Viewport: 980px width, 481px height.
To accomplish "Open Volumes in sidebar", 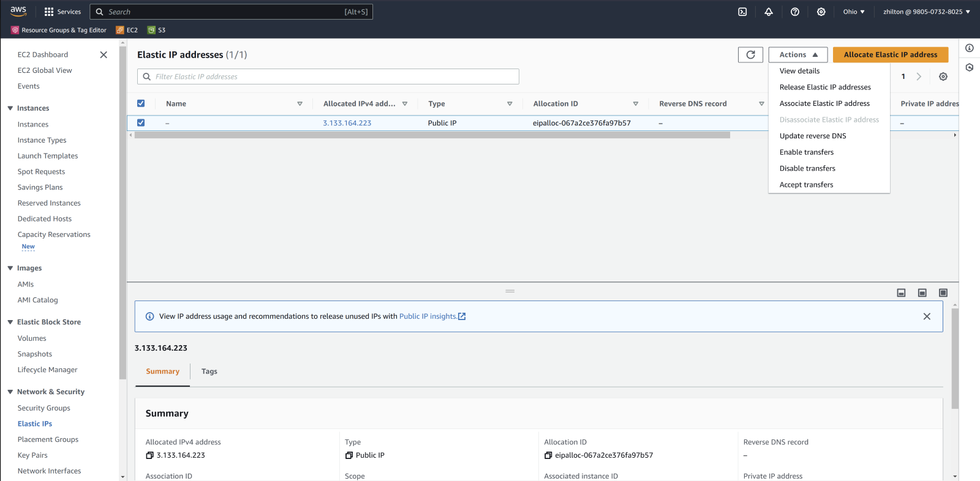I will coord(32,338).
